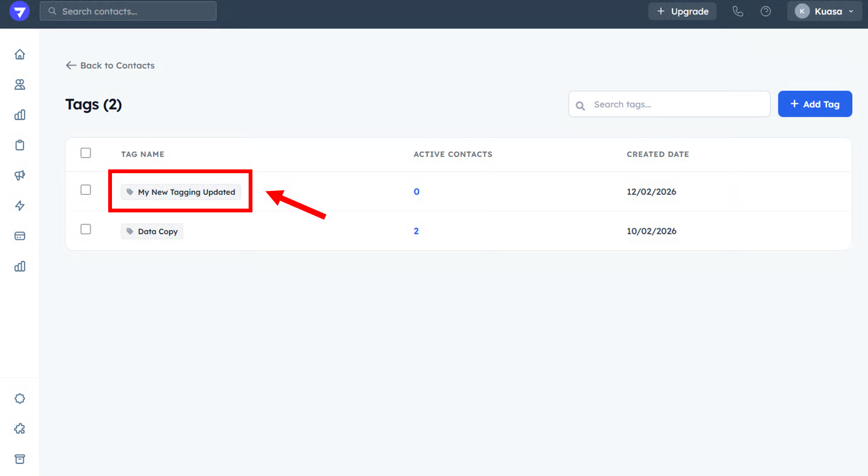868x476 pixels.
Task: Go Back to Contacts
Action: click(110, 65)
